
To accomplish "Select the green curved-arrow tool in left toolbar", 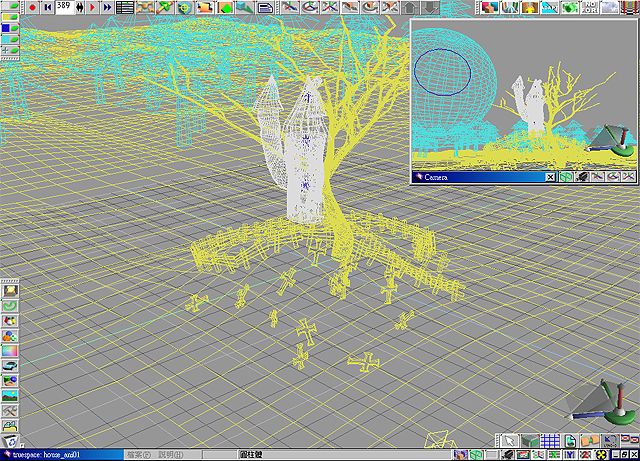I will (x=10, y=305).
